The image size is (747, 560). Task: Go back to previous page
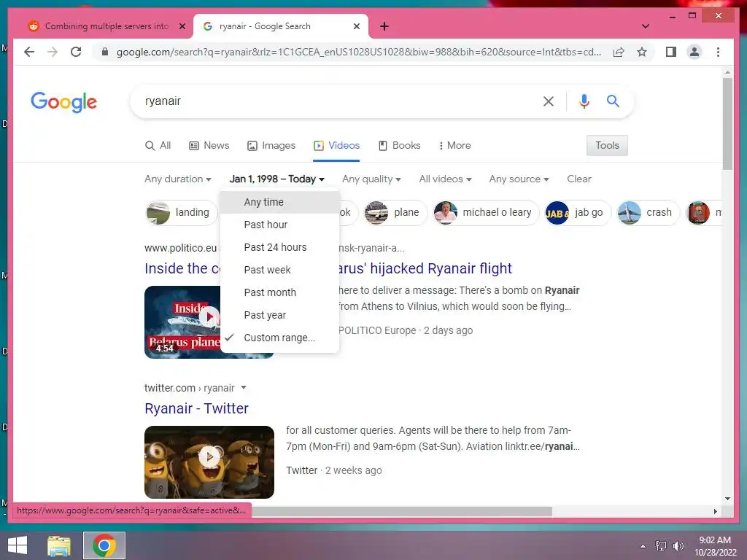(29, 52)
